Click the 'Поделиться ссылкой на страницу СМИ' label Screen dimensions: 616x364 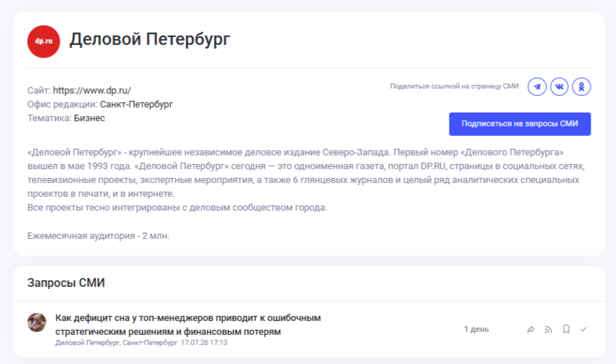[x=454, y=86]
